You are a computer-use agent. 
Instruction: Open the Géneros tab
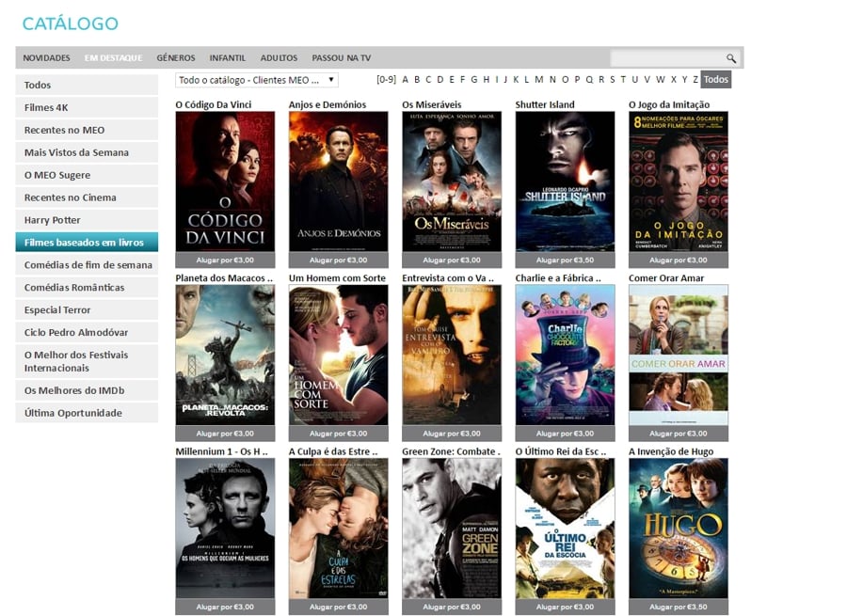(x=176, y=57)
